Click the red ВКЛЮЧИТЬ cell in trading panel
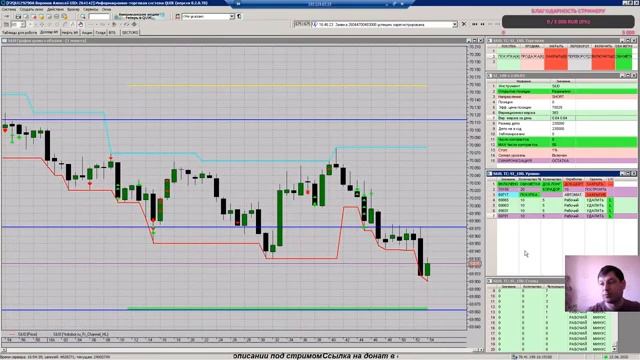Screen dimensions: 640x360 [603, 57]
